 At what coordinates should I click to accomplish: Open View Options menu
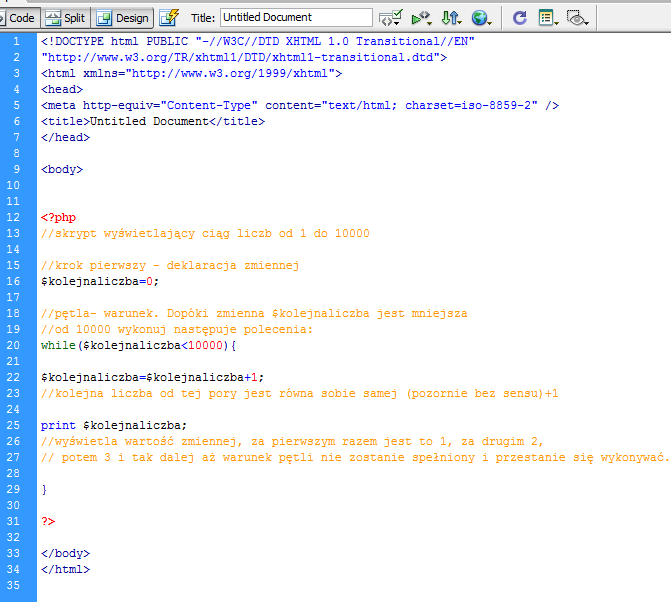[548, 18]
